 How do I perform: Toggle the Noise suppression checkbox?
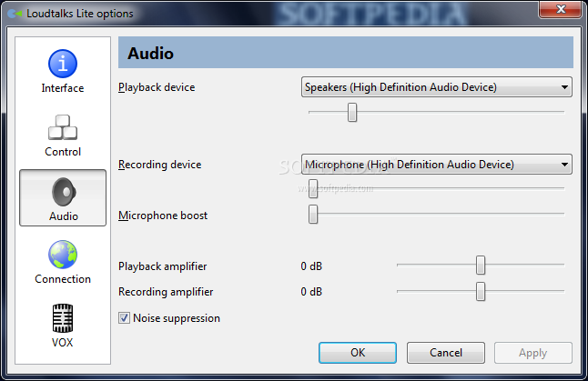tap(124, 318)
